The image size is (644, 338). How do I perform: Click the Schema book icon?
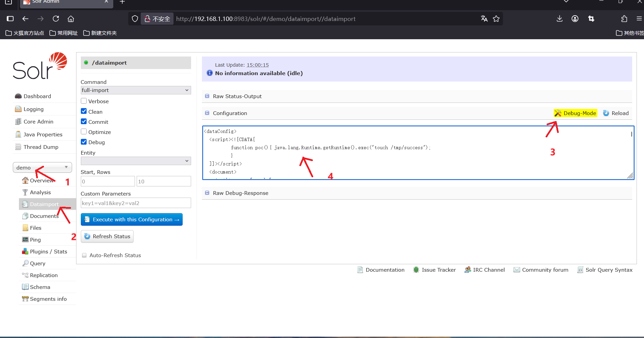25,287
